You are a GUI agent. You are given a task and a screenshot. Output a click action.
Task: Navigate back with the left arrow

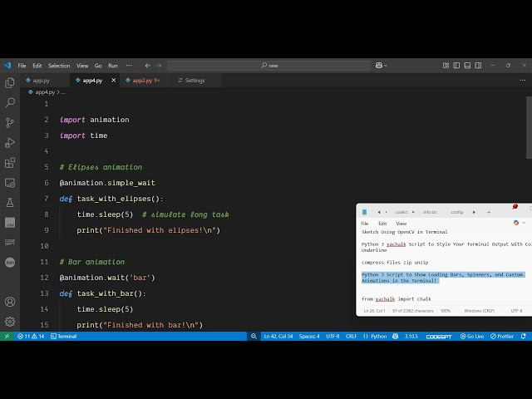point(148,66)
